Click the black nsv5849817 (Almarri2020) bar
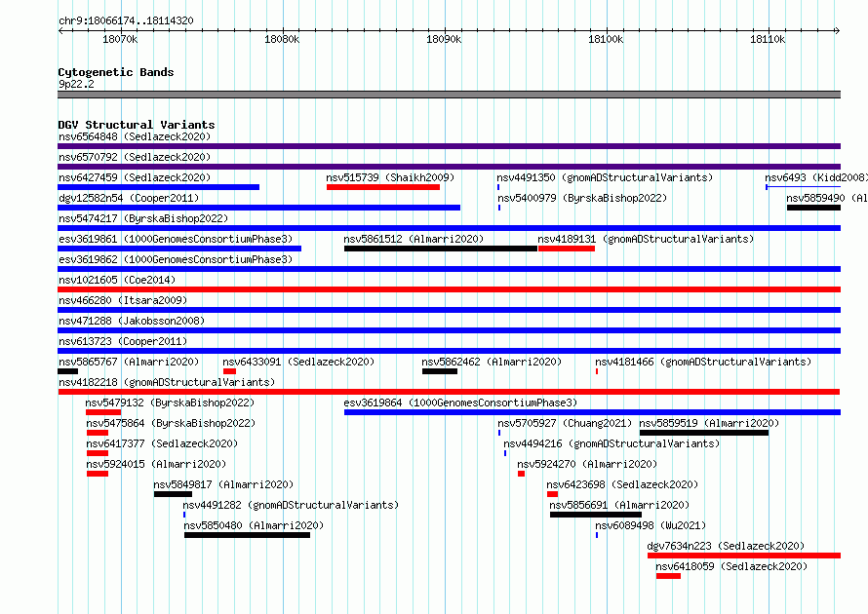This screenshot has height=614, width=868. point(173,494)
